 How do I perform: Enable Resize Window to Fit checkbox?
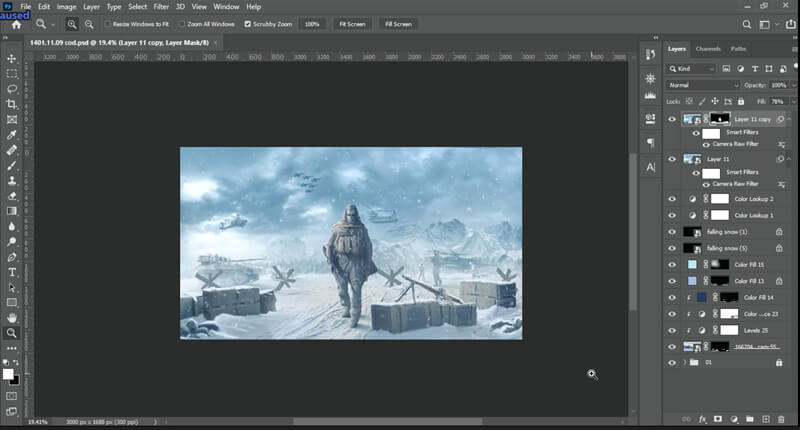[108, 24]
